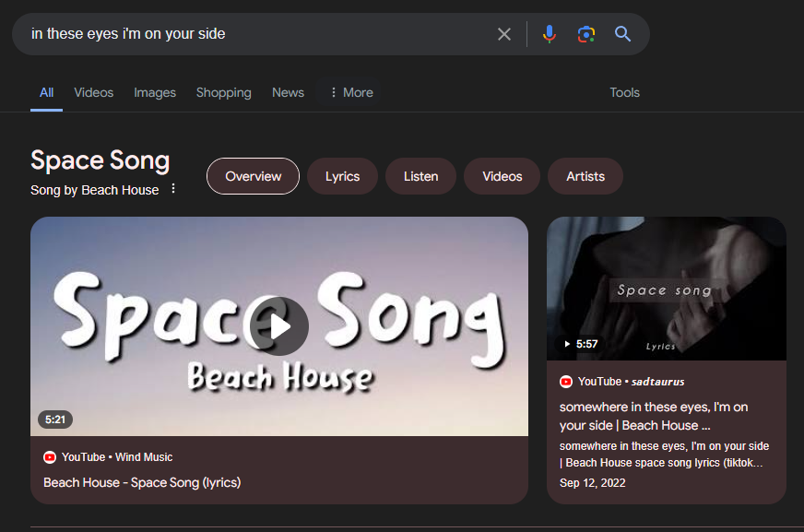Open the 'somewhere in these eyes' video title
Screen dimensions: 804x532
pyautogui.click(x=653, y=416)
